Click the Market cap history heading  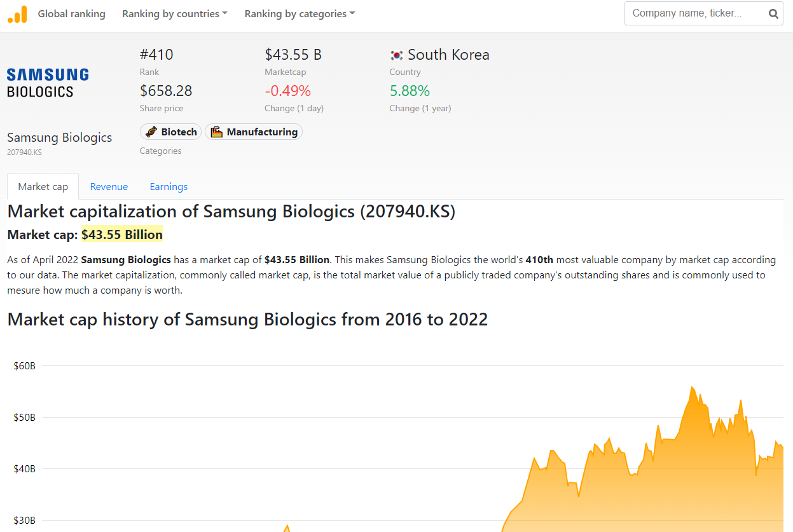(247, 319)
